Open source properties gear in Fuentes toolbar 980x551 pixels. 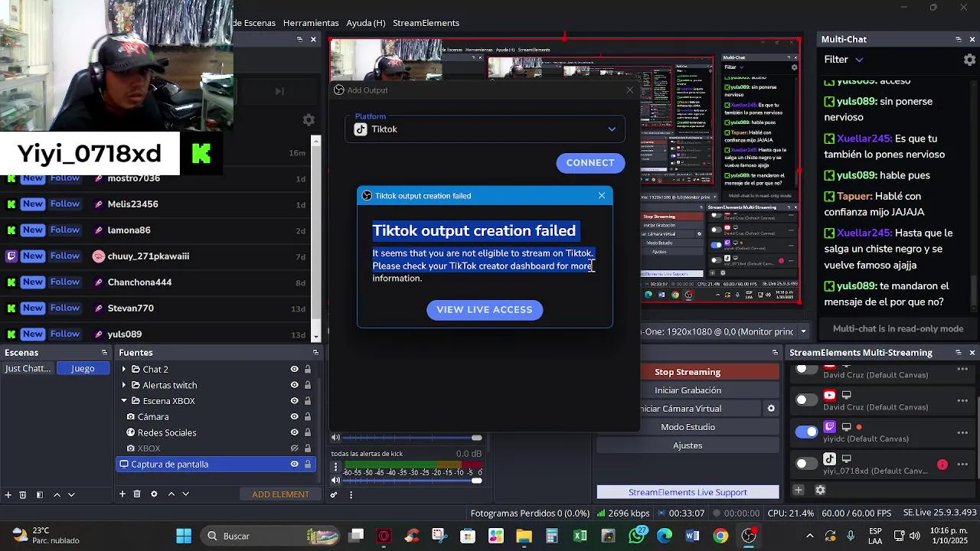click(x=154, y=494)
